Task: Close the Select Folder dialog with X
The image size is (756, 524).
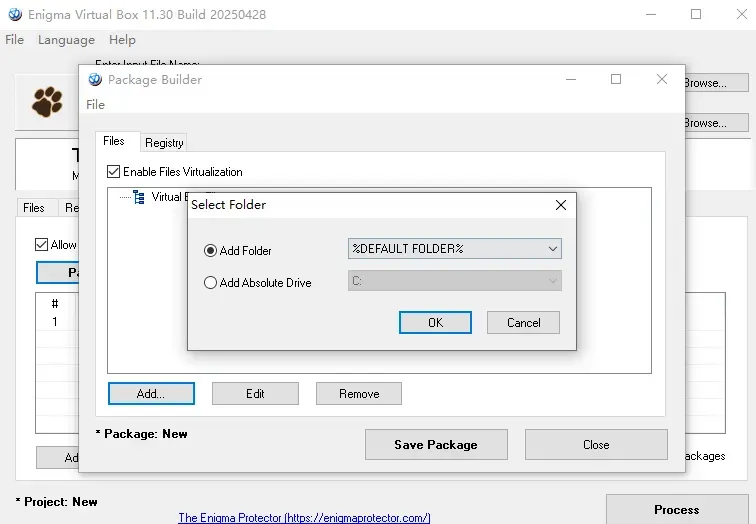Action: (561, 205)
